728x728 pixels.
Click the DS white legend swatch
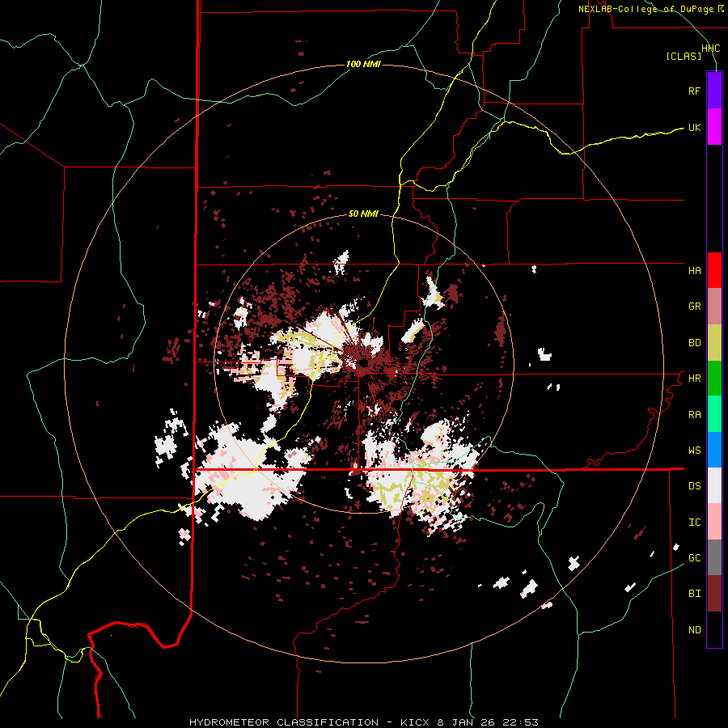714,485
